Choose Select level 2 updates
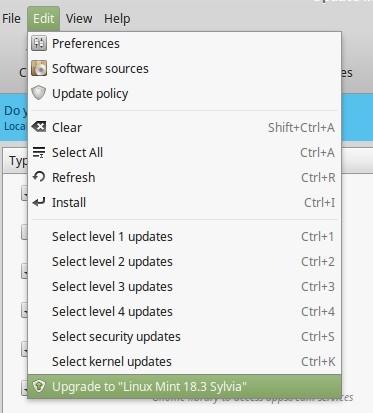The image size is (373, 413). (184, 262)
